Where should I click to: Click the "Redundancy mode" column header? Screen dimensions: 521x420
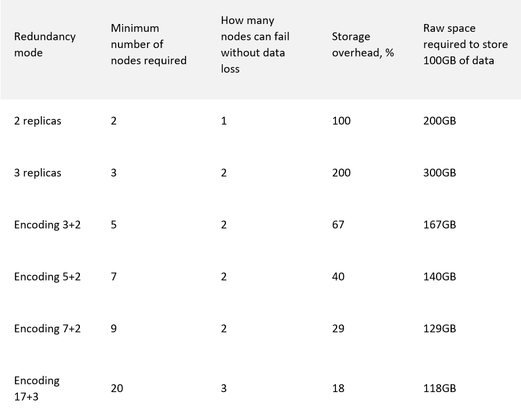click(x=45, y=45)
